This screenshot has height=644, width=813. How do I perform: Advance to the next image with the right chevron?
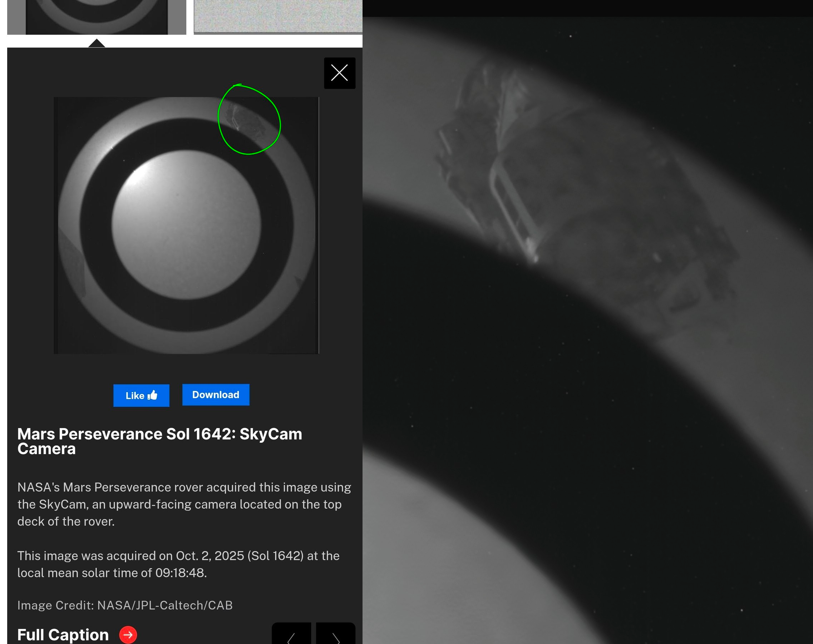(335, 637)
